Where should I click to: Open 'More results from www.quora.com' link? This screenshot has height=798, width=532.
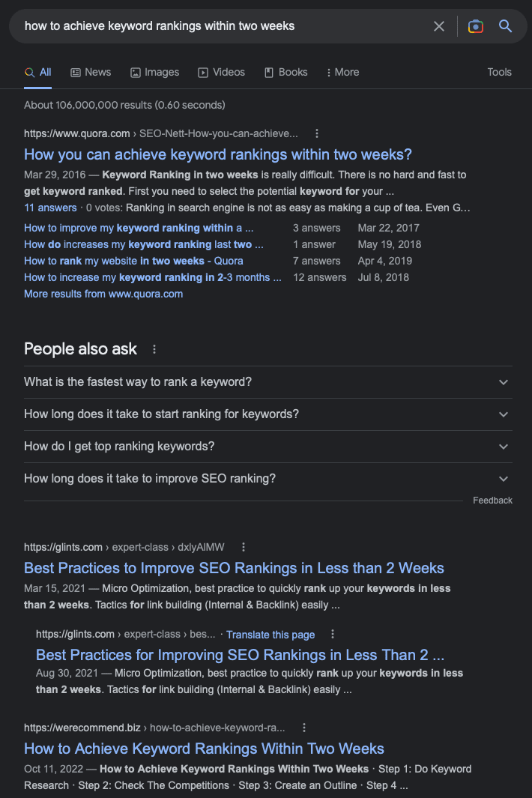pos(103,294)
